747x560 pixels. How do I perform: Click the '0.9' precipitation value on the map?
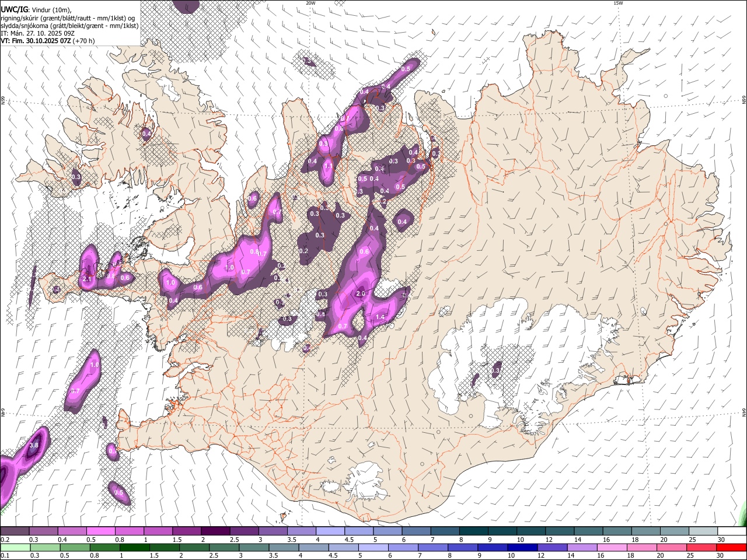point(323,143)
